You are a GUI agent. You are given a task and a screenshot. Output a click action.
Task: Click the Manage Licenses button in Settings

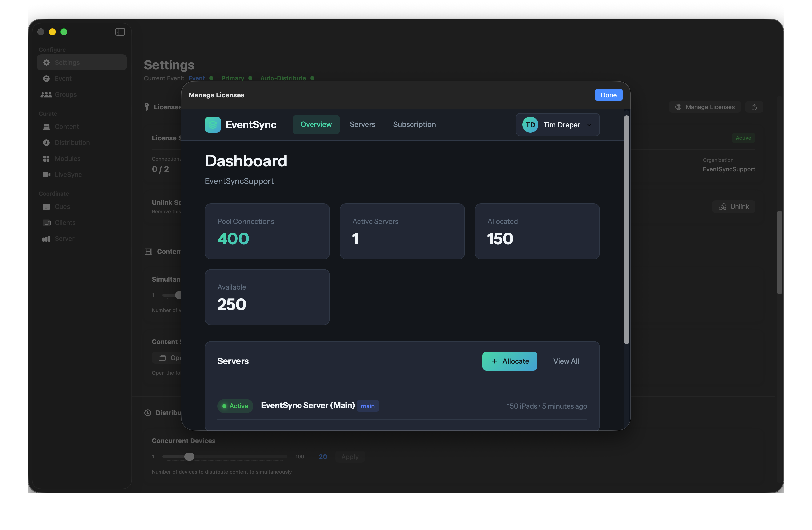tap(705, 107)
